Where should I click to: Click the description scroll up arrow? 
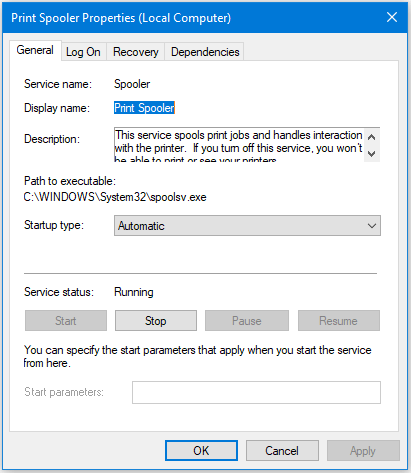click(x=372, y=137)
